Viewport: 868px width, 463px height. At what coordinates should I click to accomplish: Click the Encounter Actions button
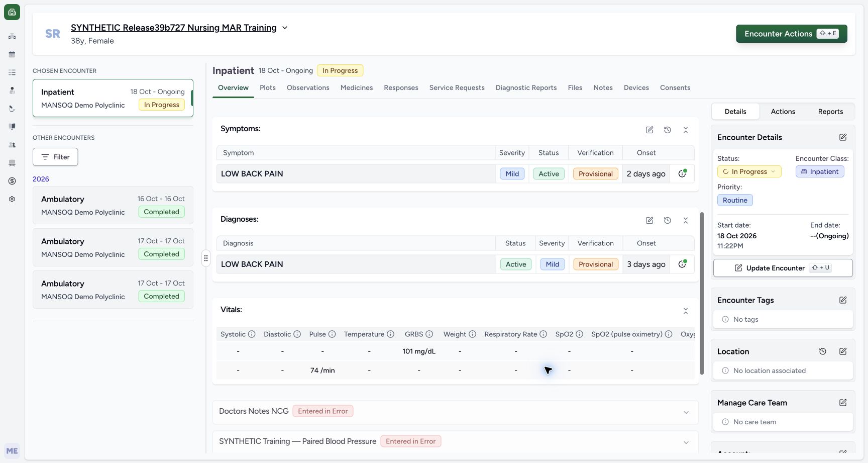tap(792, 34)
